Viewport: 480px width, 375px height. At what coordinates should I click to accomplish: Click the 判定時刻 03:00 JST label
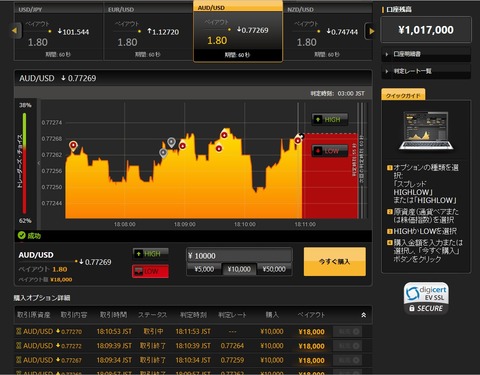(338, 94)
